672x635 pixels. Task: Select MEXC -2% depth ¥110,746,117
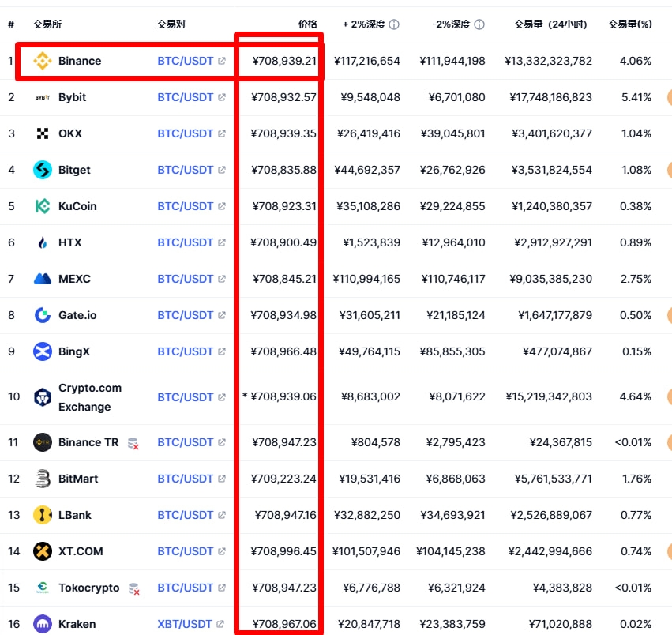[x=453, y=279]
